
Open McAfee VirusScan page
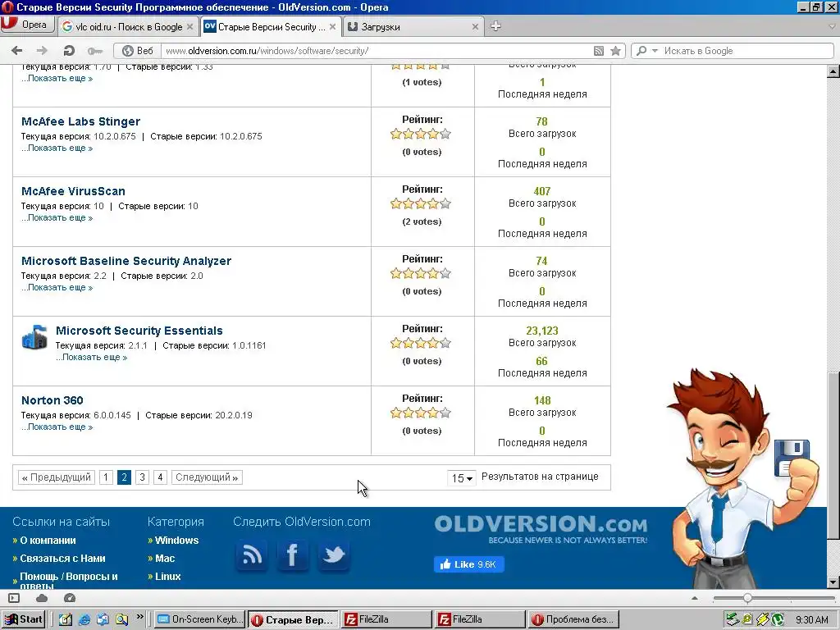73,191
